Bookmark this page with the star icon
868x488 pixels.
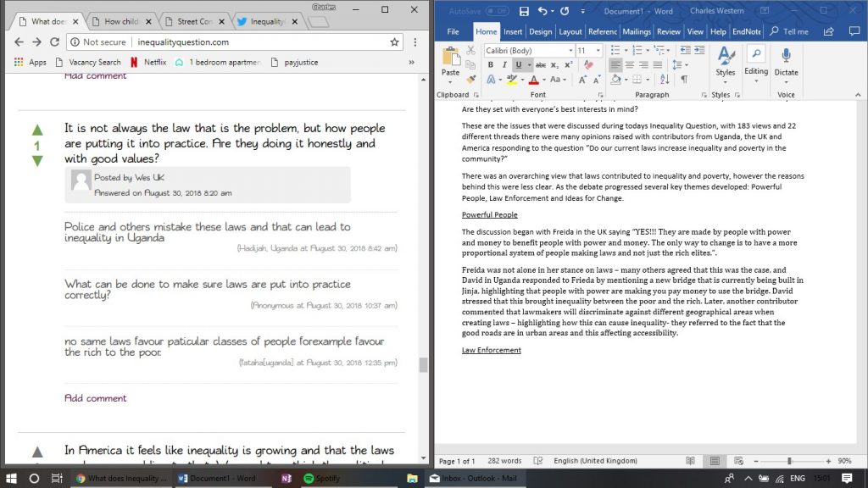(394, 42)
